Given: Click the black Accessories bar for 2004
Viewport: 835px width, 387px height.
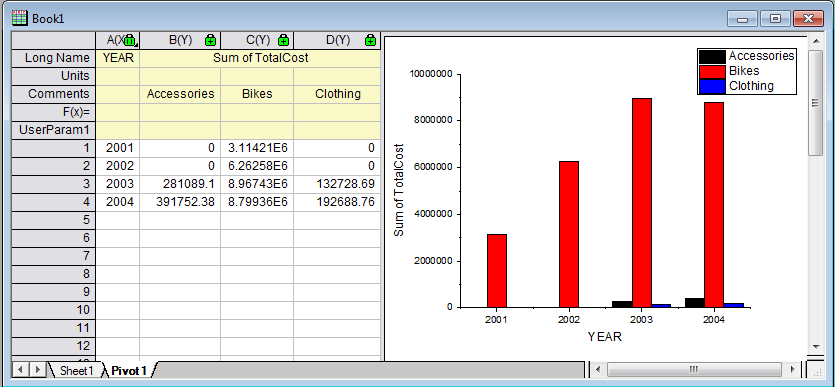Looking at the screenshot, I should [695, 303].
